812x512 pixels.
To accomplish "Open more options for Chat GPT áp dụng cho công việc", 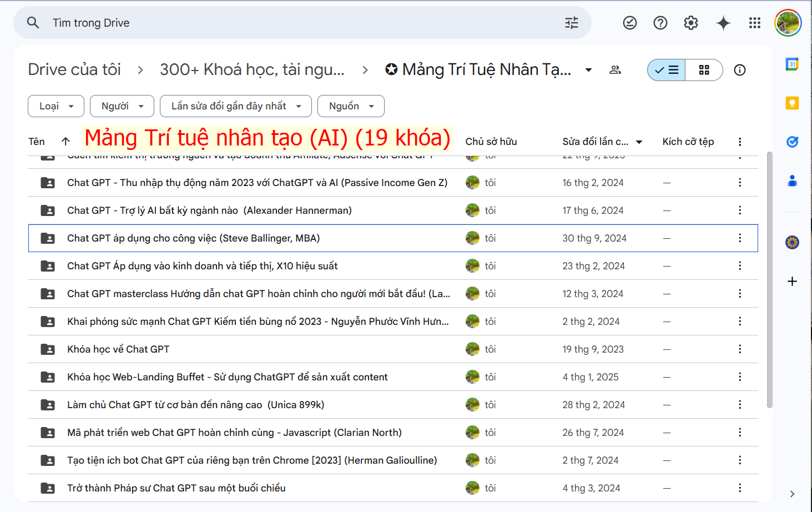I will click(739, 238).
